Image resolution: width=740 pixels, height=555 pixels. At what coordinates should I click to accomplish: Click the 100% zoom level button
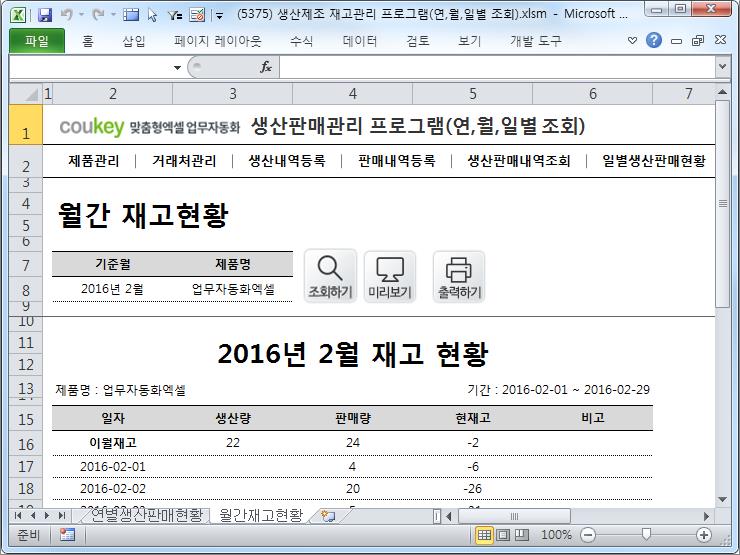556,535
